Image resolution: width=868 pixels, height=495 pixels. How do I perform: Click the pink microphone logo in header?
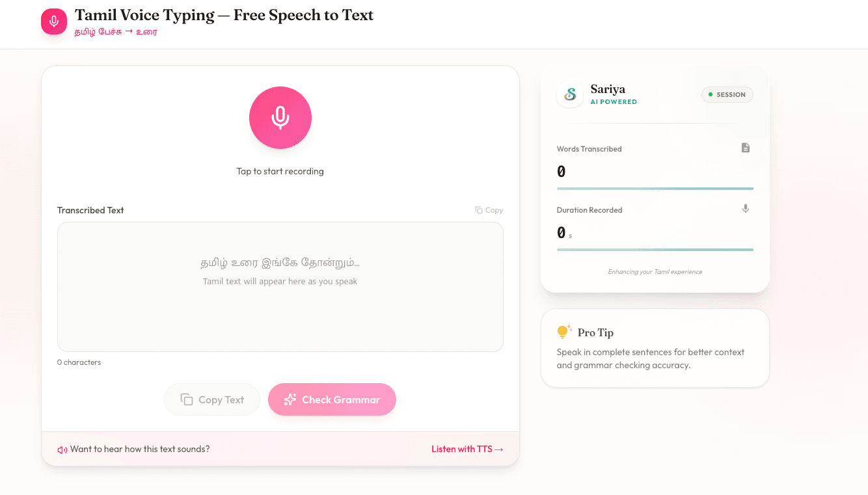click(54, 21)
